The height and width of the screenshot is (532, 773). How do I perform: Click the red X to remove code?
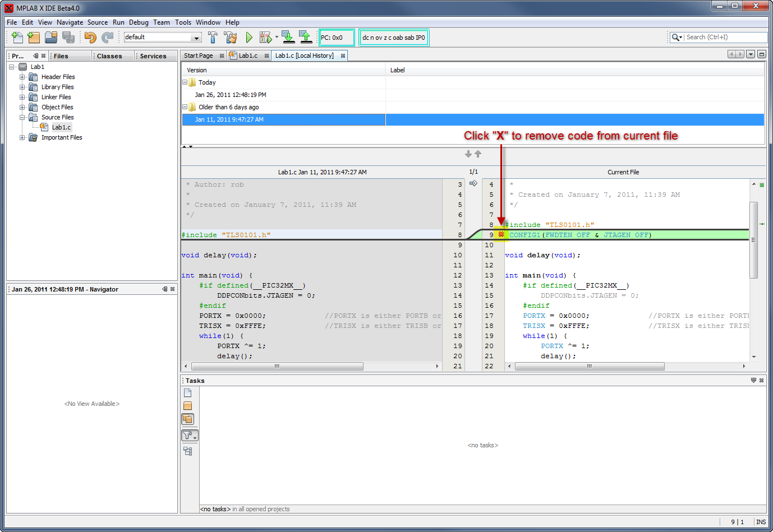501,234
